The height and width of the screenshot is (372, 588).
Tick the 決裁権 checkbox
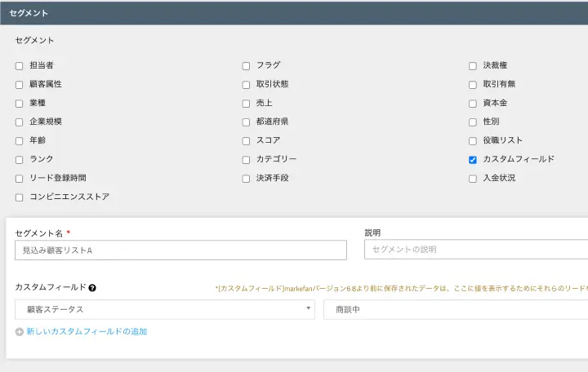(473, 66)
